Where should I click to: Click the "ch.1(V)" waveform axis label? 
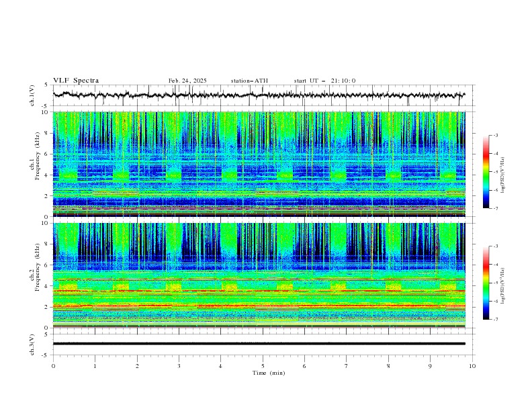tap(32, 95)
